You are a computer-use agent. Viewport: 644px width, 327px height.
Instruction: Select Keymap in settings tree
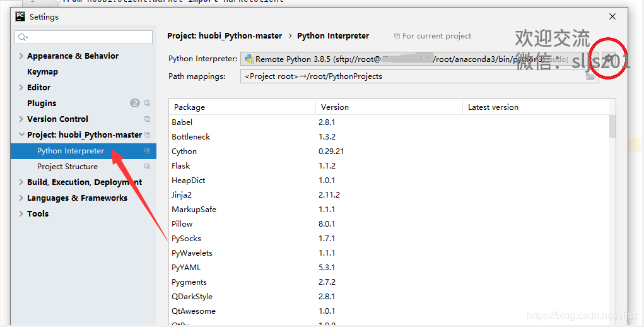(42, 71)
